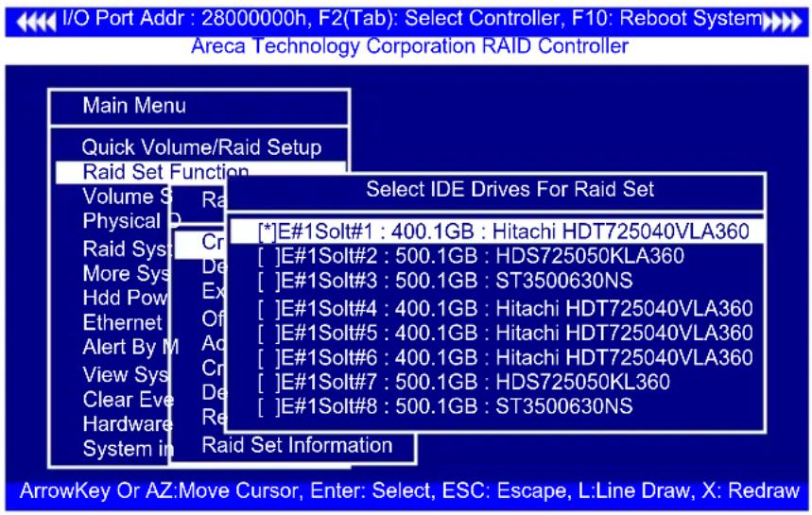
Task: Open the Hardware main menu item
Action: point(128,424)
